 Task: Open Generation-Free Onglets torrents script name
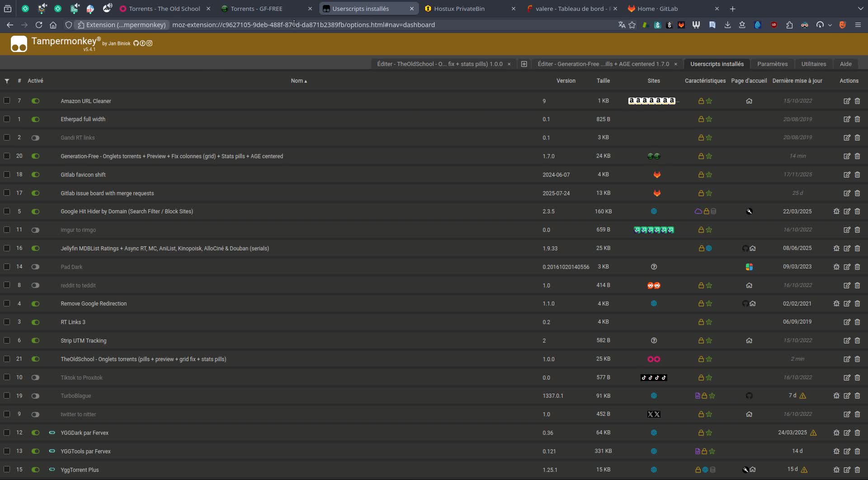coord(172,156)
